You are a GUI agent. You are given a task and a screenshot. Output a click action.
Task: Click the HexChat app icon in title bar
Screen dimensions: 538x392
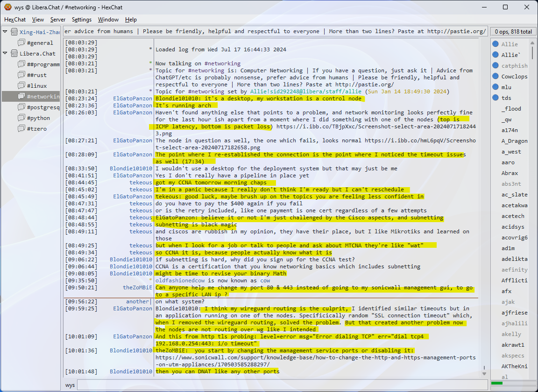(7, 7)
